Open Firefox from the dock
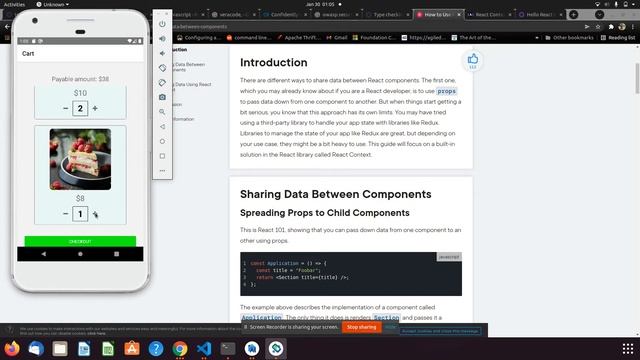The height and width of the screenshot is (360, 640). 12,349
